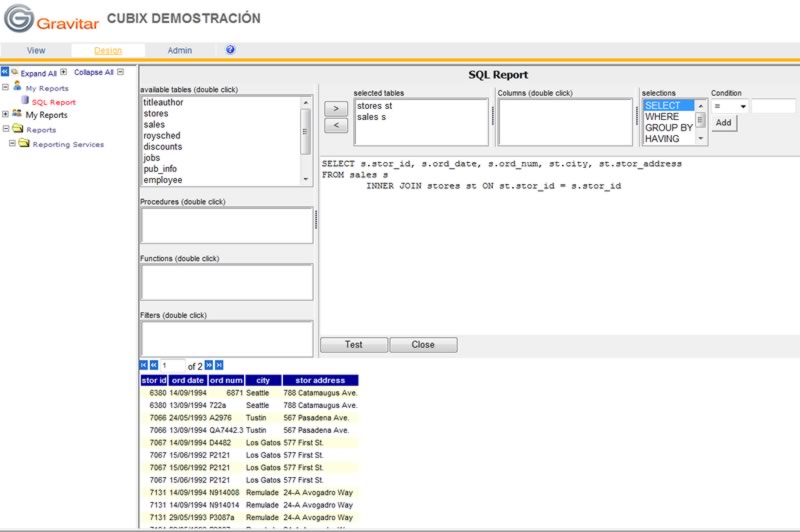Viewport: 800px width, 532px height.
Task: Select pub_info in available tables
Action: [222, 169]
